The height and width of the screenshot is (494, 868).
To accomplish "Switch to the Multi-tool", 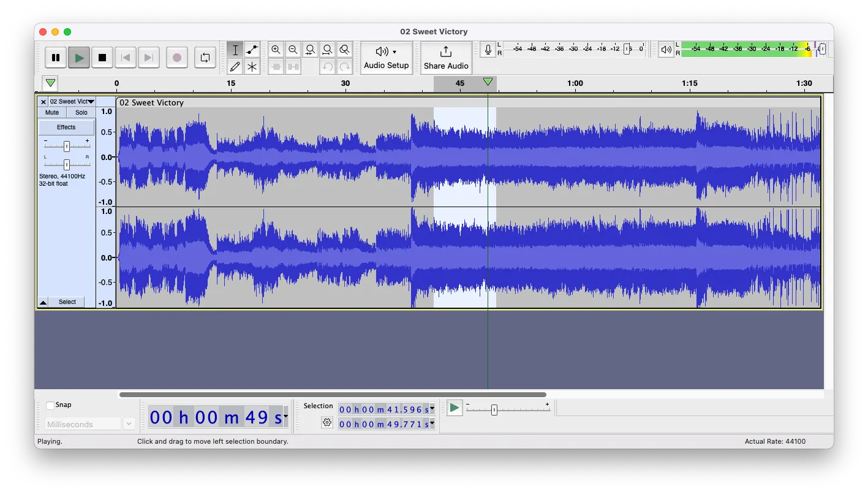I will tap(251, 67).
